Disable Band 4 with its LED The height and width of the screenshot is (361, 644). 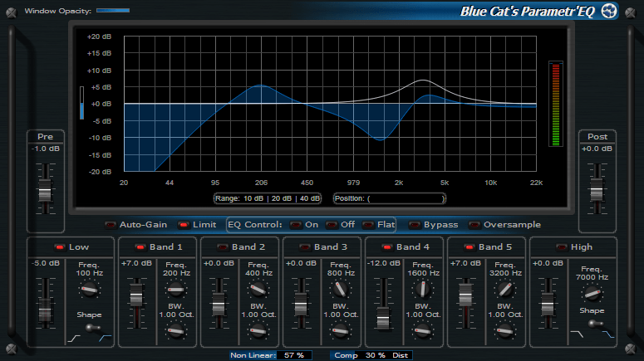(x=387, y=247)
